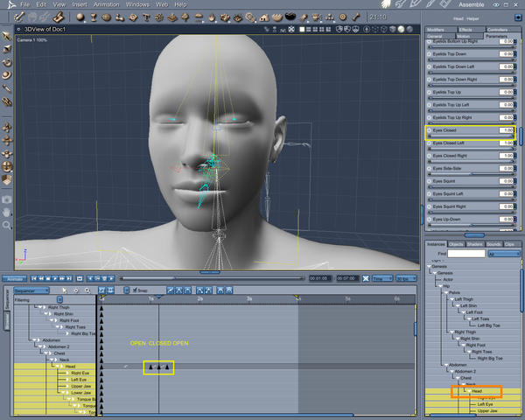Viewport: 525px width, 420px height.
Task: Open the Animation menu
Action: (x=106, y=5)
